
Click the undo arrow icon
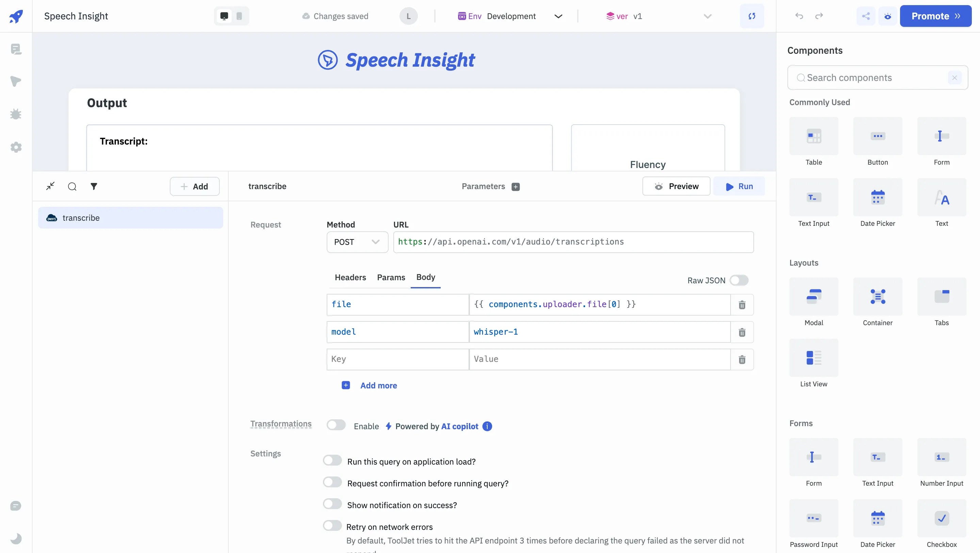tap(799, 16)
